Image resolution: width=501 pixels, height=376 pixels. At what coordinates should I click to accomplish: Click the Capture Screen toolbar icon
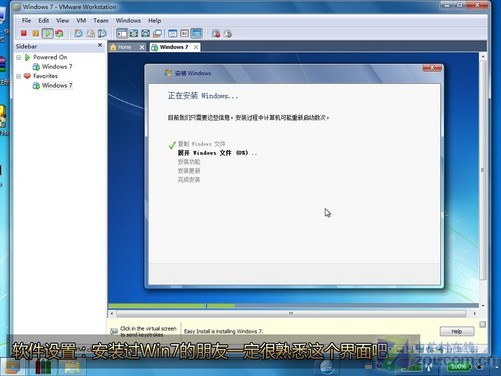pos(216,33)
